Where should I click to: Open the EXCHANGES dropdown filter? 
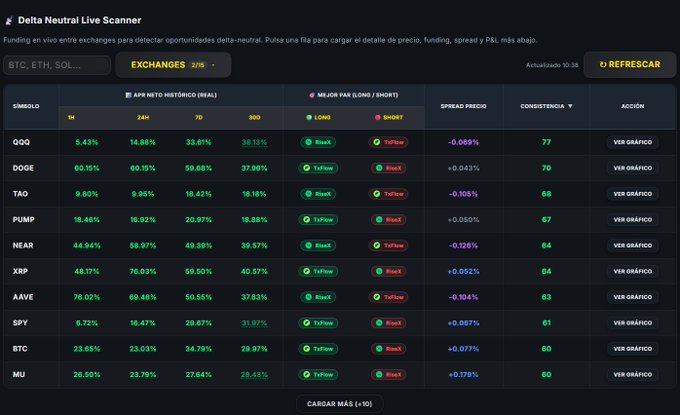click(173, 65)
